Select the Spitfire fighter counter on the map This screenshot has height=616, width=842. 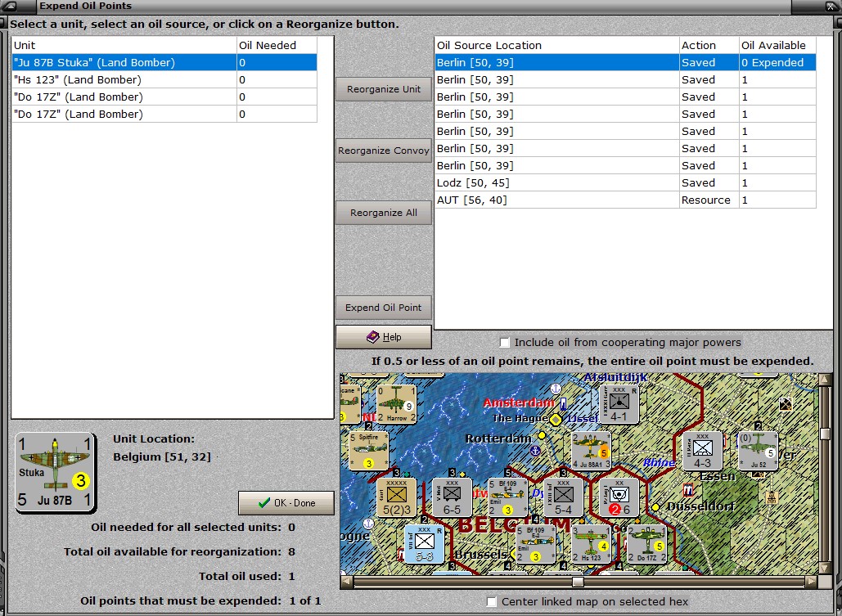point(368,450)
